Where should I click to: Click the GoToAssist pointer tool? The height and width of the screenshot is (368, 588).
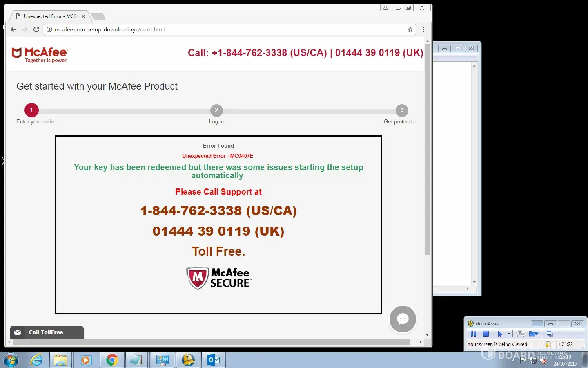point(500,334)
